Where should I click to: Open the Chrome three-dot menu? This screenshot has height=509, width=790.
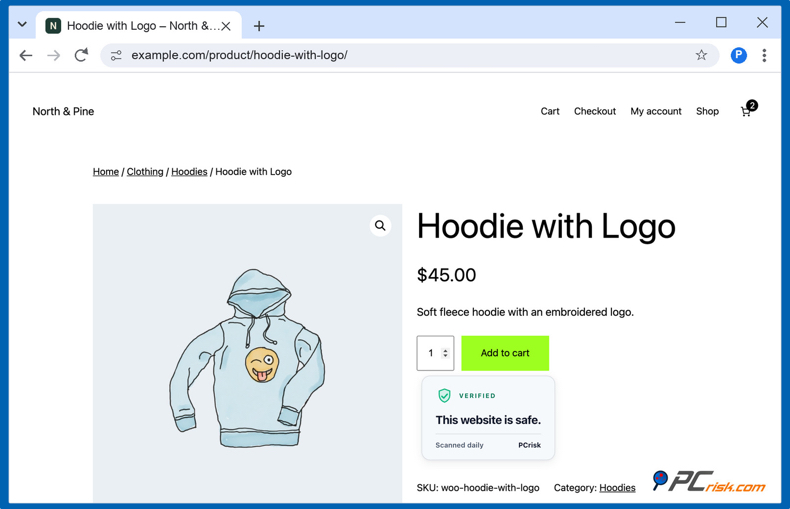pos(764,55)
